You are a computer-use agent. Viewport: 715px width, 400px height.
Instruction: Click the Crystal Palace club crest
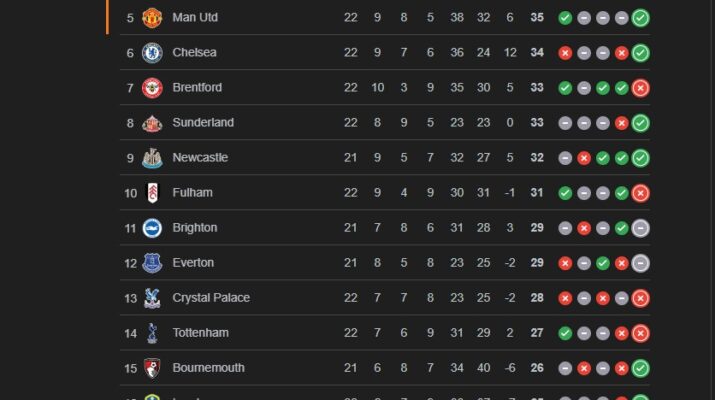coord(152,298)
